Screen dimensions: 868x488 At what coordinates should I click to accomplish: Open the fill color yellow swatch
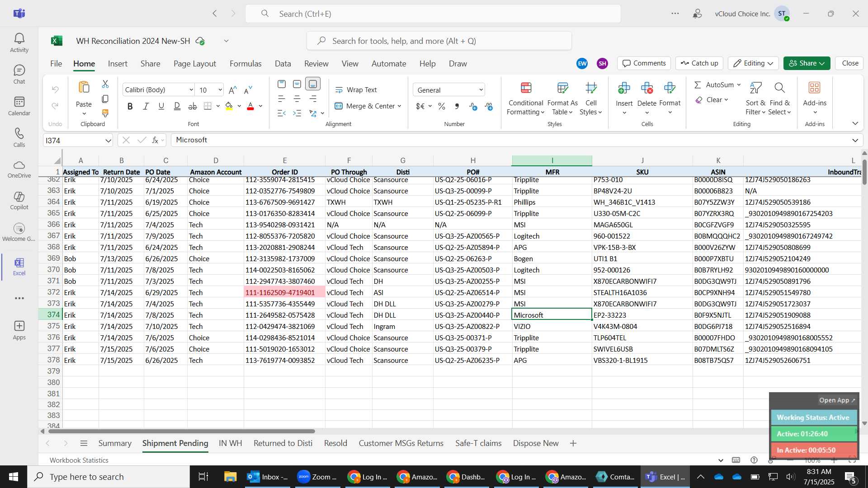pyautogui.click(x=229, y=106)
